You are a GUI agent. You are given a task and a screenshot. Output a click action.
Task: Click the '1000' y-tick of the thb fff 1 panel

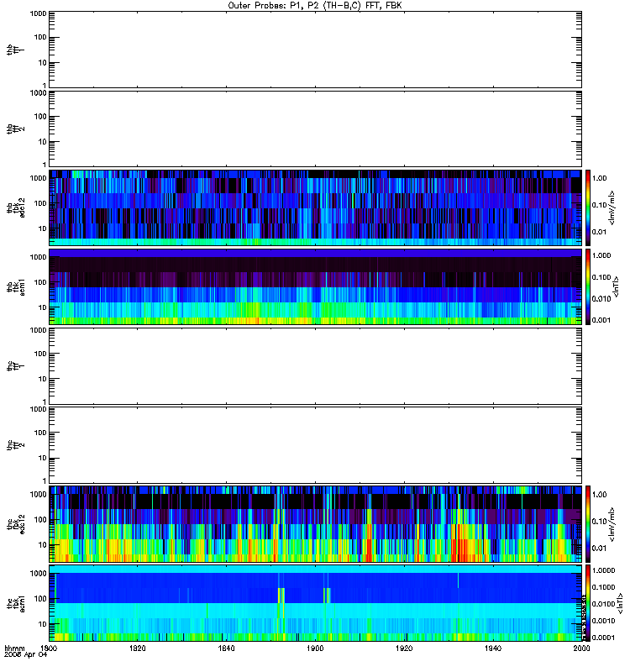tap(38, 13)
